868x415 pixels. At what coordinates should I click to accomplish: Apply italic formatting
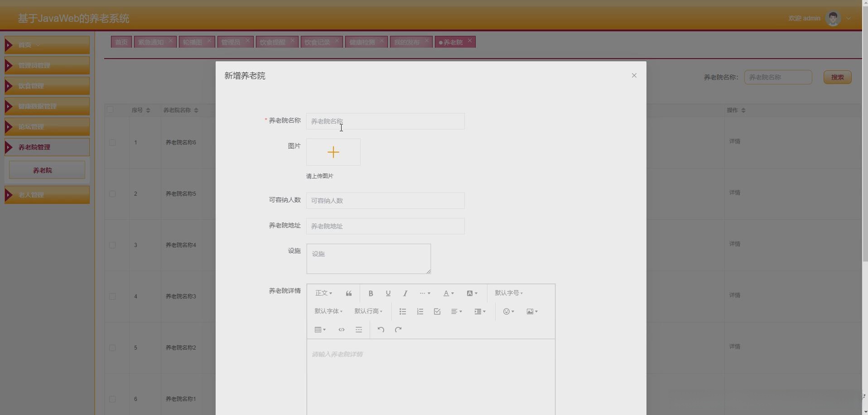click(405, 293)
